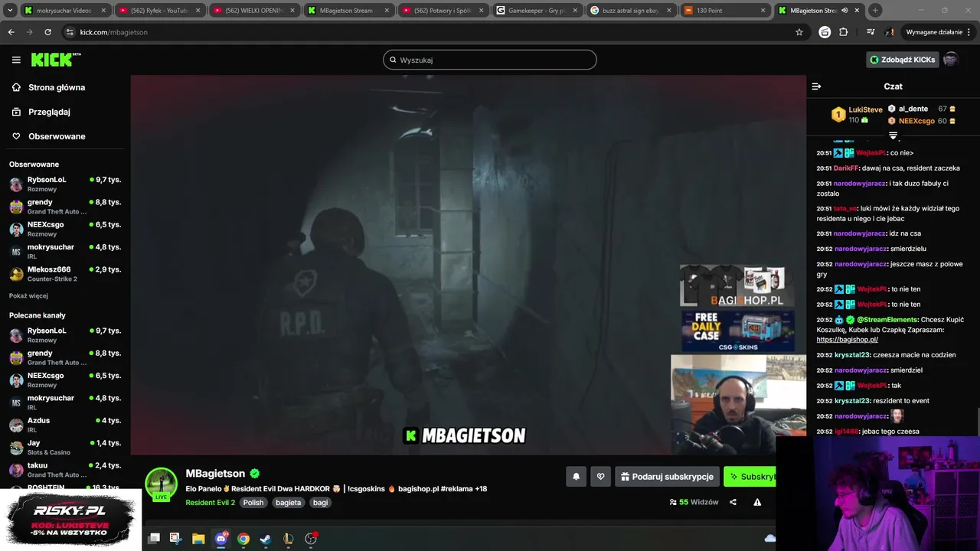The image size is (980, 551).
Task: Select the Polish tag
Action: (x=253, y=503)
